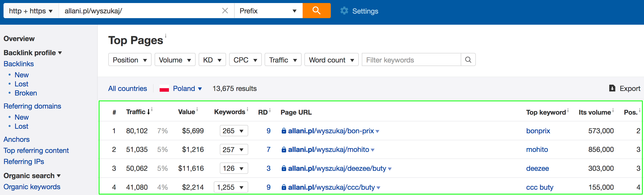Expand arrow after mohito page URL

[373, 150]
